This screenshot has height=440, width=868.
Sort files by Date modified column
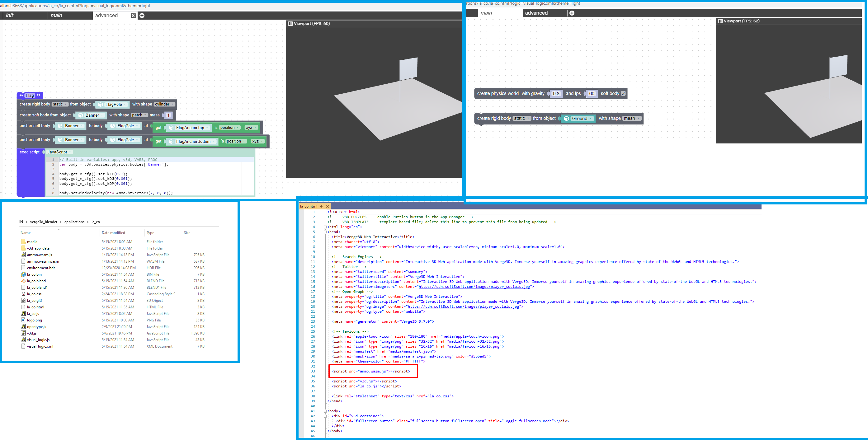pos(113,233)
